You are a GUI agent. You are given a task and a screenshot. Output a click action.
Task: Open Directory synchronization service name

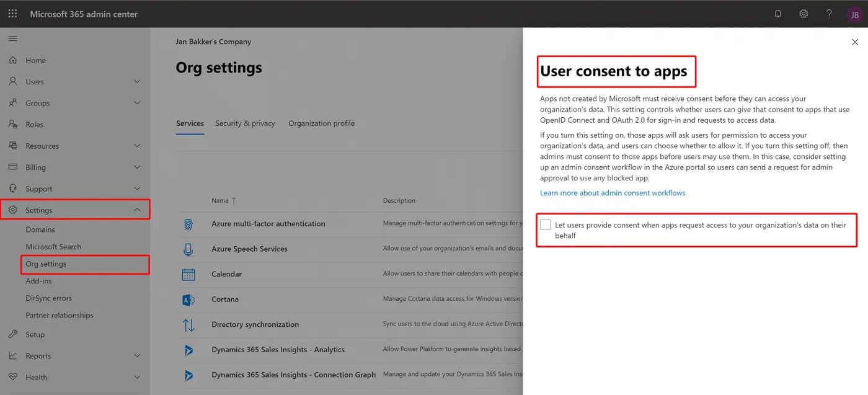(255, 324)
